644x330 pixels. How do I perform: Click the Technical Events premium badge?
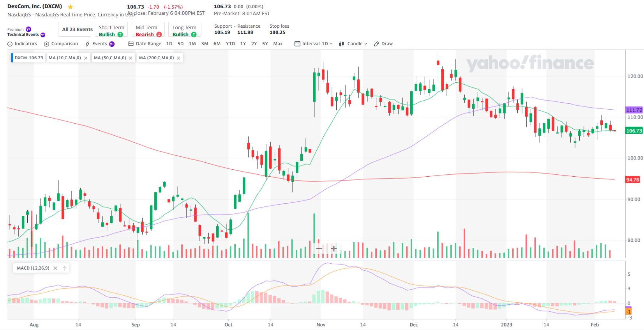click(x=43, y=35)
